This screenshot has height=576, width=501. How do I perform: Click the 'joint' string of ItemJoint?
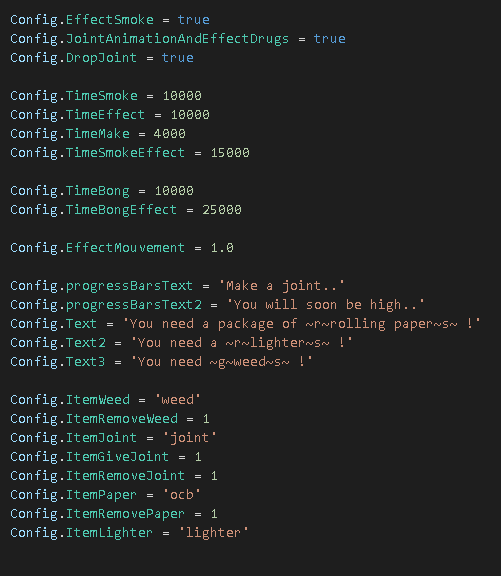point(190,438)
